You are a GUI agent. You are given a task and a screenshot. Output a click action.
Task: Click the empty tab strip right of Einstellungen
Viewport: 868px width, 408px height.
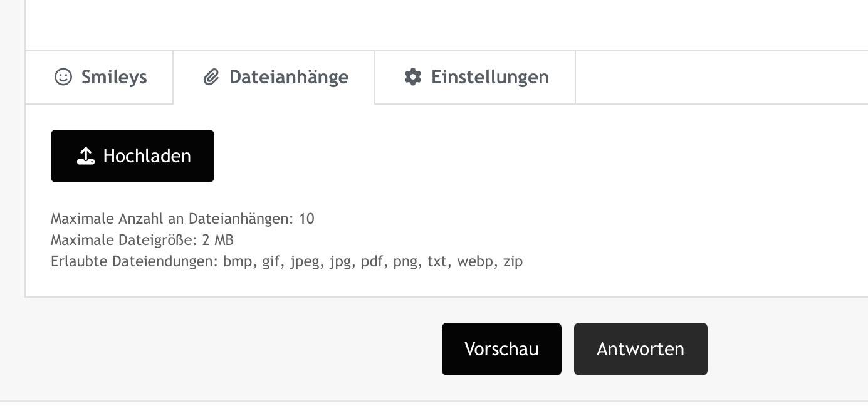pyautogui.click(x=721, y=77)
